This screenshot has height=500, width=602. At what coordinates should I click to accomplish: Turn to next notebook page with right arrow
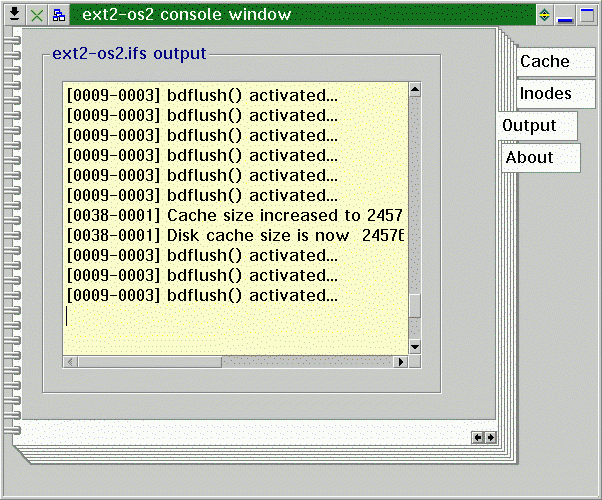[491, 437]
